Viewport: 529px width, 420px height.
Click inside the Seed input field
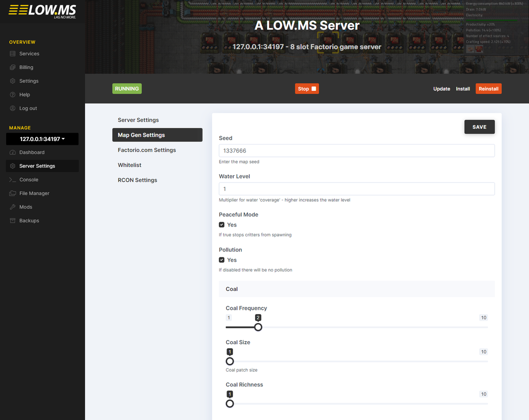[356, 150]
